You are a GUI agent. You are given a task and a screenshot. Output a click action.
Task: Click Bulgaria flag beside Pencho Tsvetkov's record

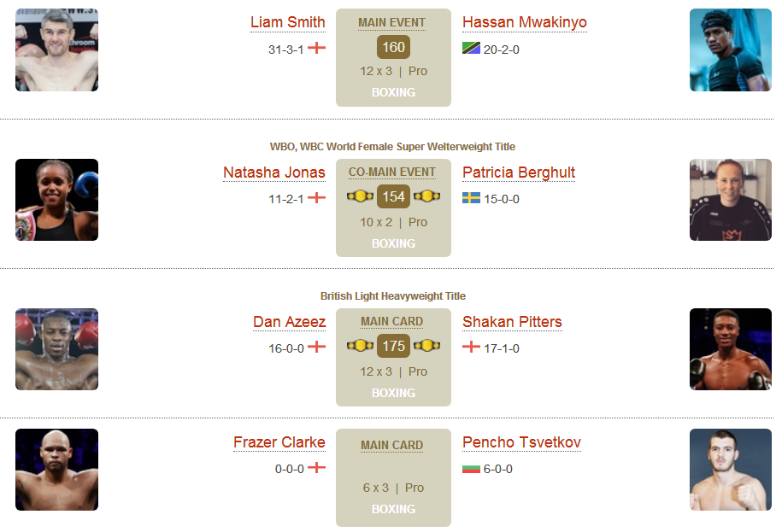[x=471, y=469]
